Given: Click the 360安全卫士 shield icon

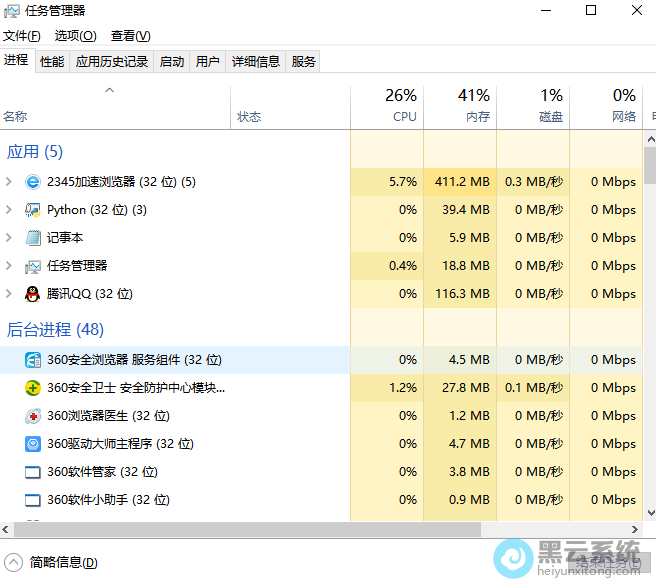Looking at the screenshot, I should [x=33, y=388].
